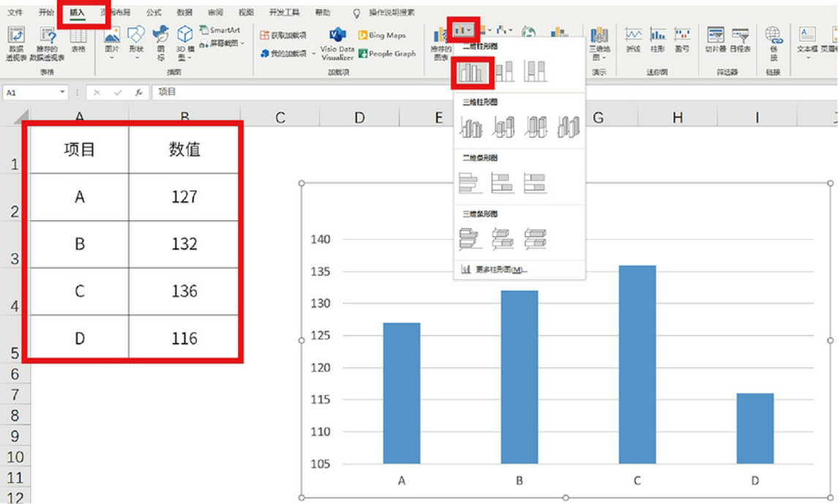Switch to the 插入 ribbon tab
The image size is (838, 504).
click(78, 12)
